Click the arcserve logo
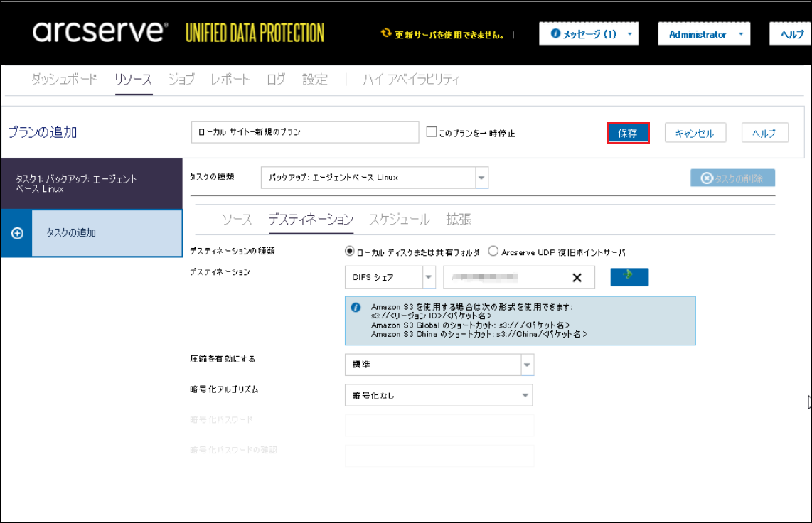812x523 pixels. [x=100, y=32]
